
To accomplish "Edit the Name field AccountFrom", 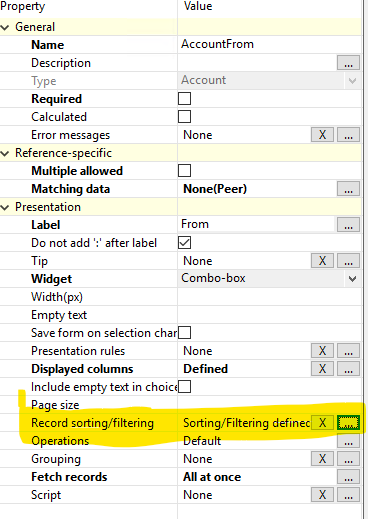I will [x=269, y=44].
